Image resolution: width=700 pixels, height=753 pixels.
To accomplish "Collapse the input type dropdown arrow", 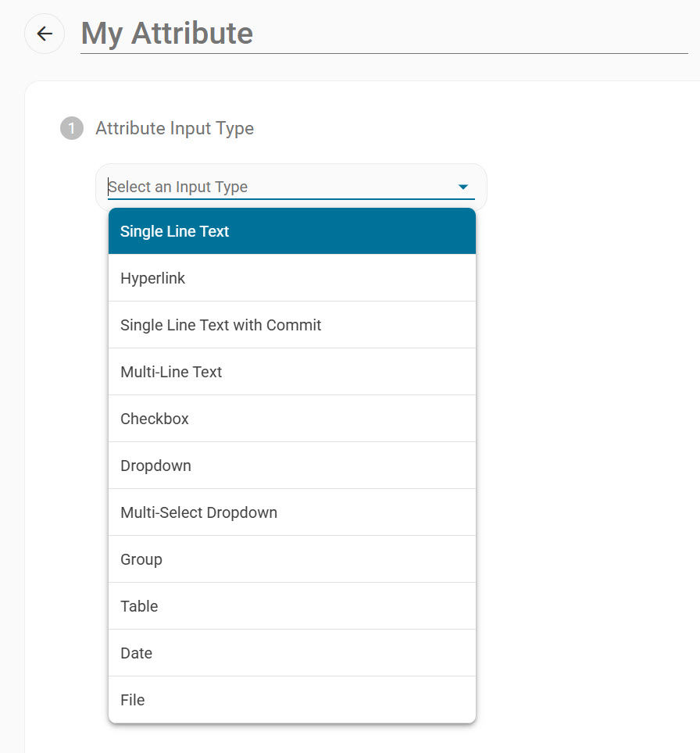I will [x=463, y=187].
